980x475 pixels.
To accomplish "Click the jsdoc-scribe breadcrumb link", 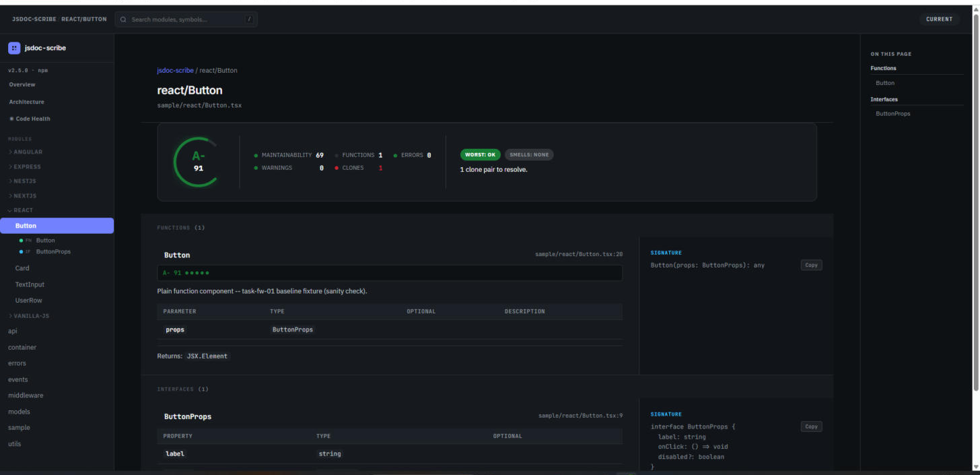I will click(x=175, y=71).
